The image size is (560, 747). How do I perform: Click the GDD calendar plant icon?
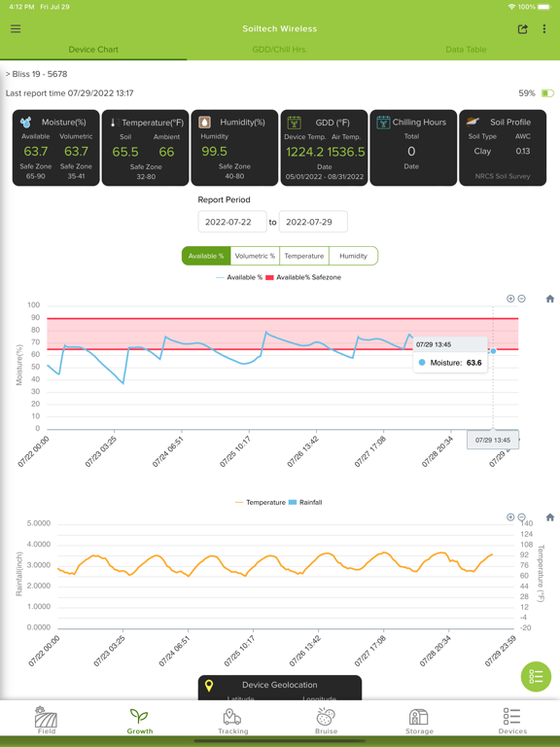(295, 123)
